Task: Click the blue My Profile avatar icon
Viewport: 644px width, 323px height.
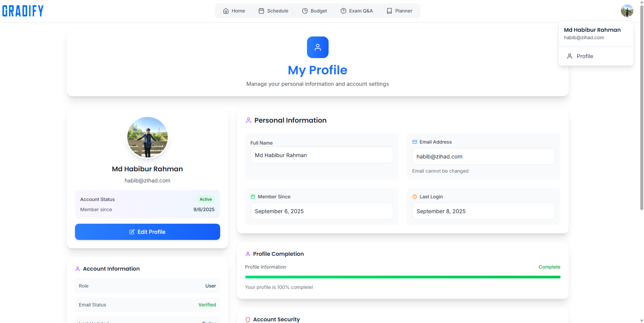Action: click(317, 47)
